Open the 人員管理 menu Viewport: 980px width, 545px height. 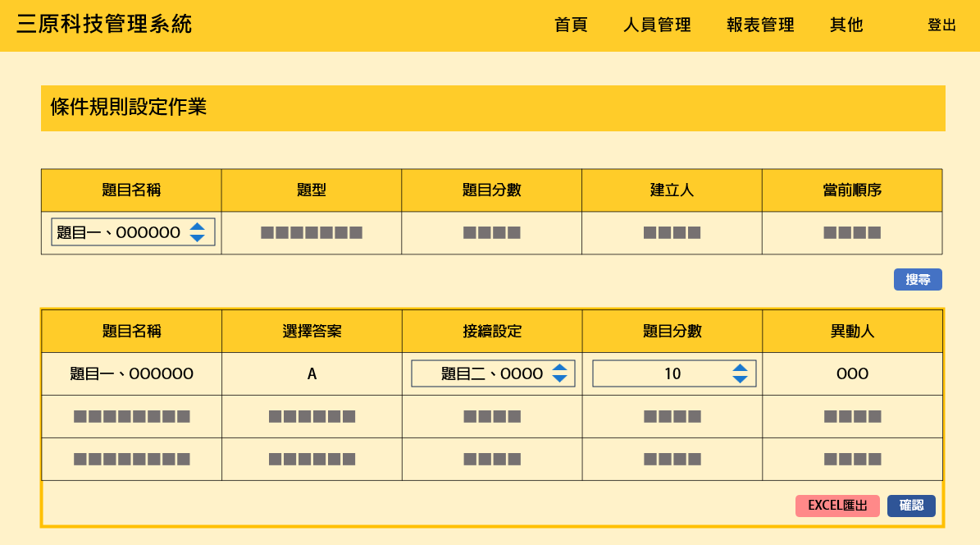pyautogui.click(x=656, y=25)
